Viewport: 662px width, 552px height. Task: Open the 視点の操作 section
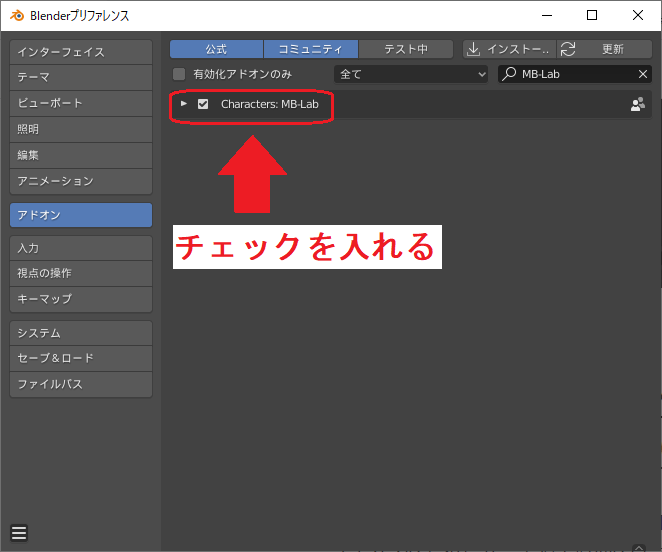tap(81, 273)
